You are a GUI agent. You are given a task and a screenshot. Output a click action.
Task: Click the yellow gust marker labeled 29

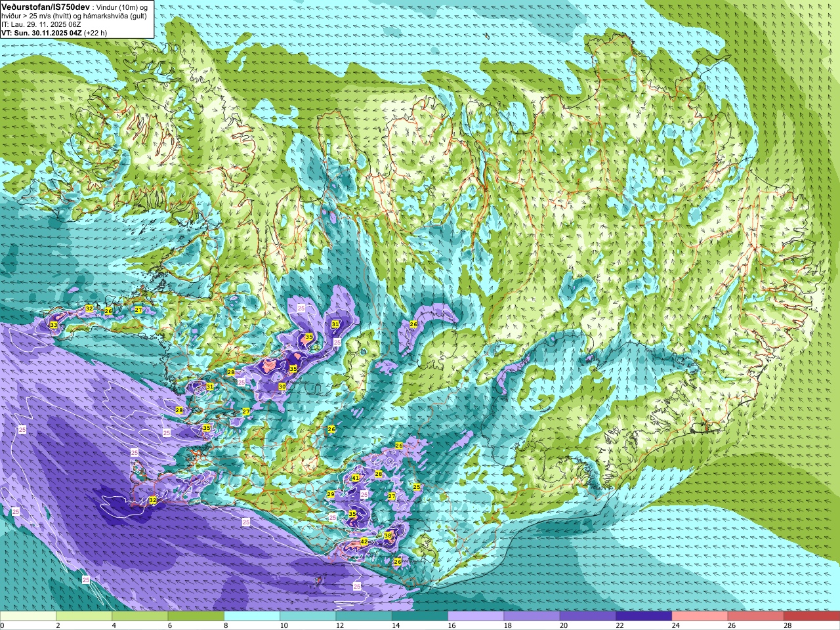(x=331, y=494)
